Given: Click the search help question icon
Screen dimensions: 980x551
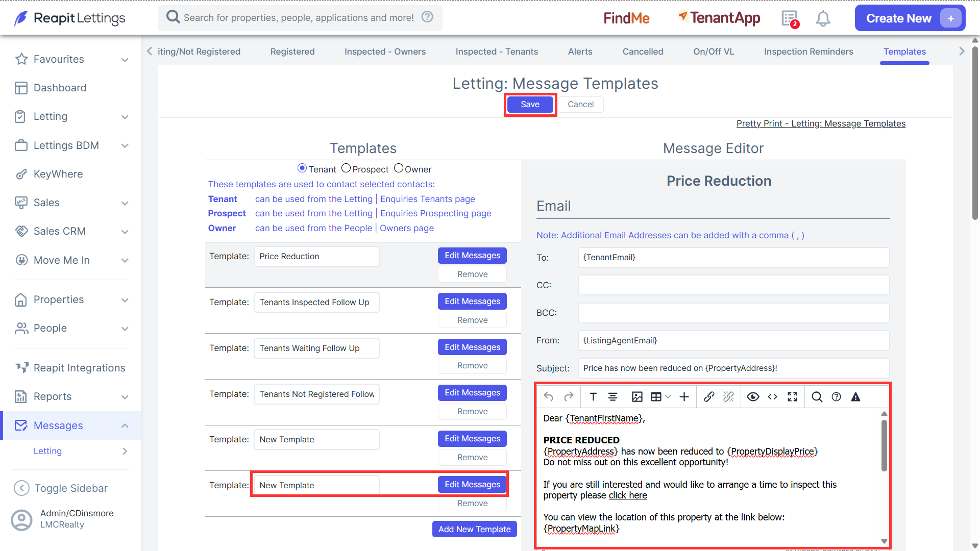Looking at the screenshot, I should tap(427, 17).
